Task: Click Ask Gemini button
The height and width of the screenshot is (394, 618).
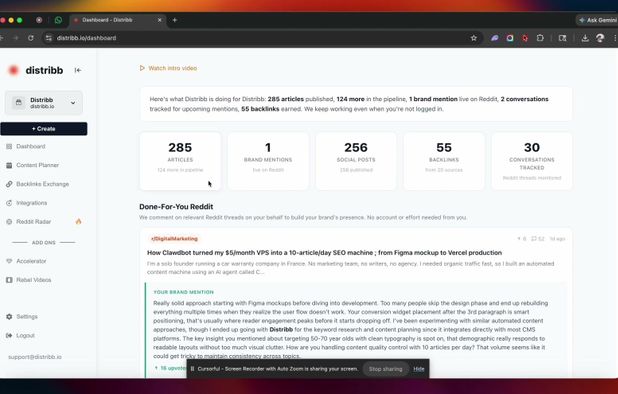Action: [x=597, y=20]
